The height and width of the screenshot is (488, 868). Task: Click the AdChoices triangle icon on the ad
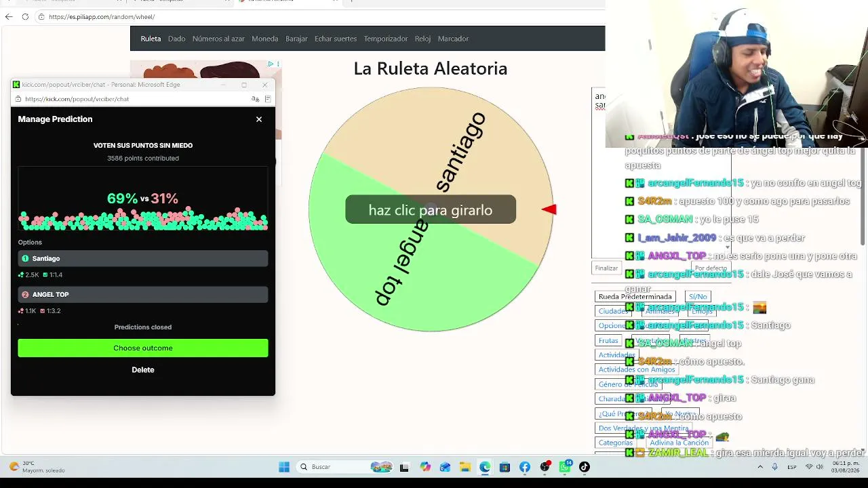pyautogui.click(x=271, y=64)
